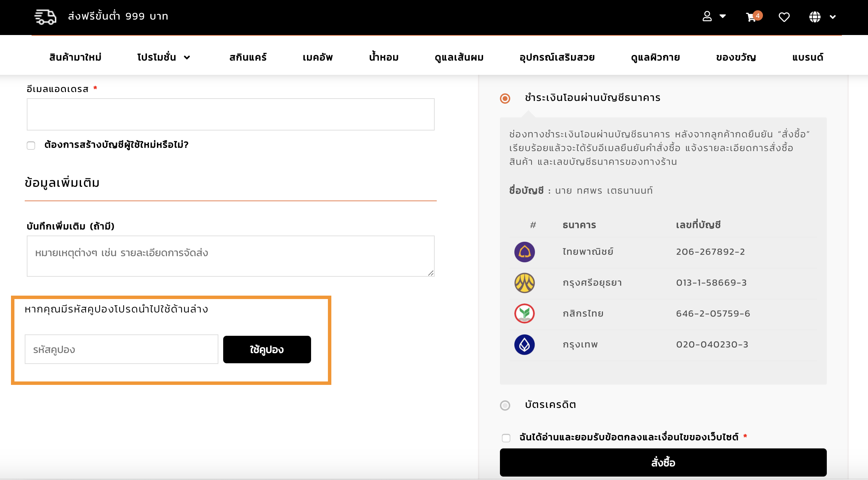Image resolution: width=868 pixels, height=480 pixels.
Task: Click the user account icon
Action: tap(707, 16)
